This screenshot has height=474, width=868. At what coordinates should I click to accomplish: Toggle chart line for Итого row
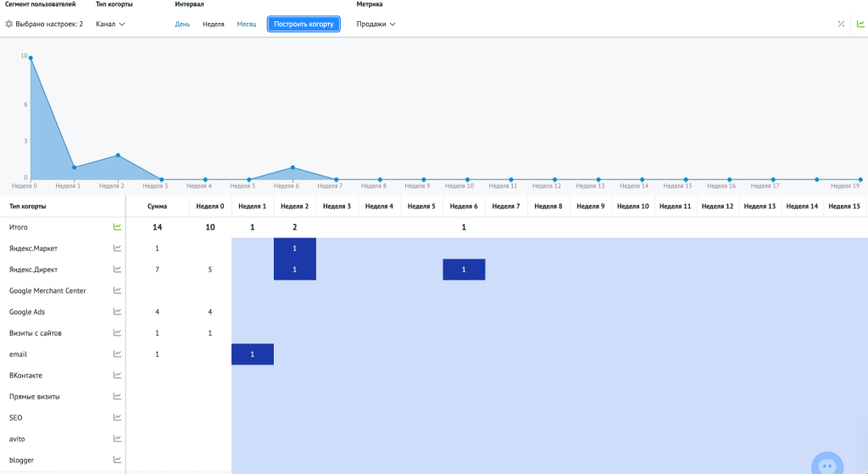point(117,227)
